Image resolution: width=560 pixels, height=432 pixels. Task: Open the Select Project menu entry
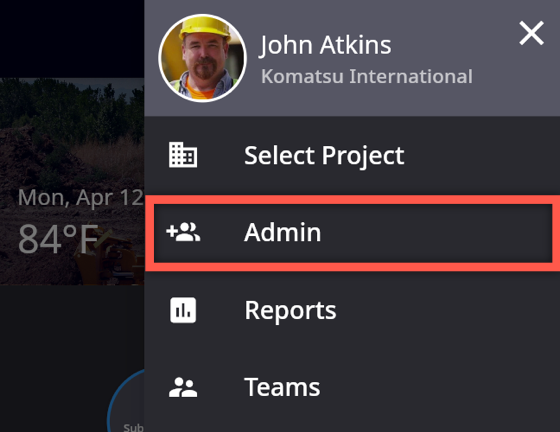(352, 155)
